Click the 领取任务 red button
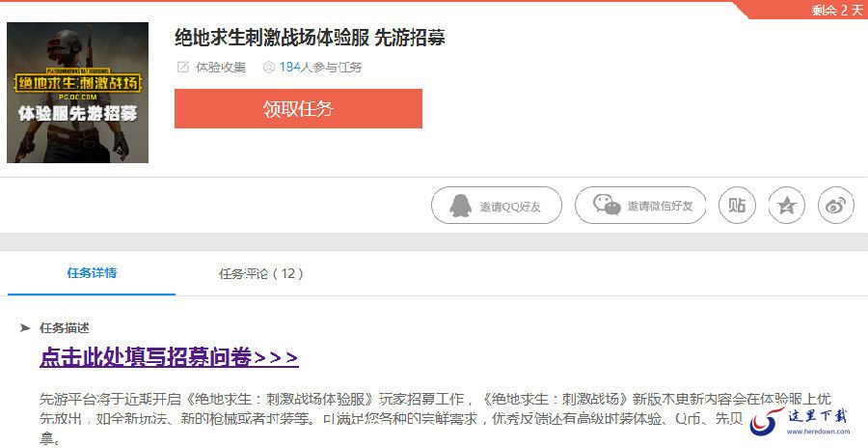Image resolution: width=868 pixels, height=448 pixels. click(298, 109)
